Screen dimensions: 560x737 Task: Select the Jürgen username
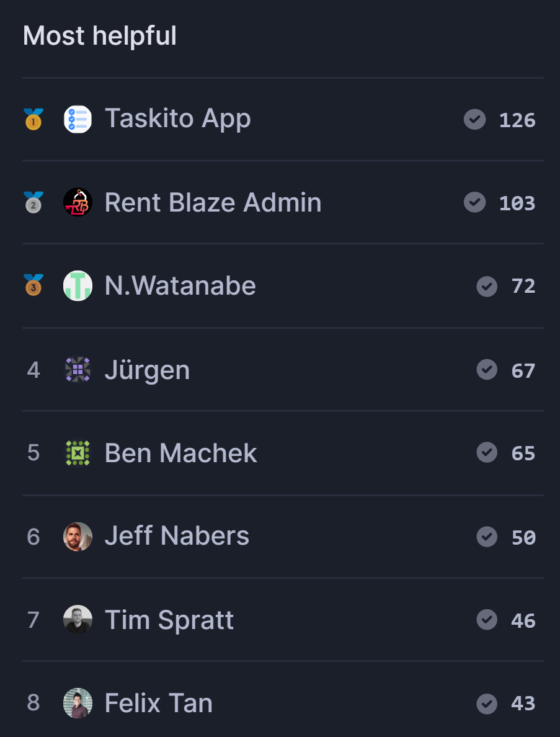point(147,370)
